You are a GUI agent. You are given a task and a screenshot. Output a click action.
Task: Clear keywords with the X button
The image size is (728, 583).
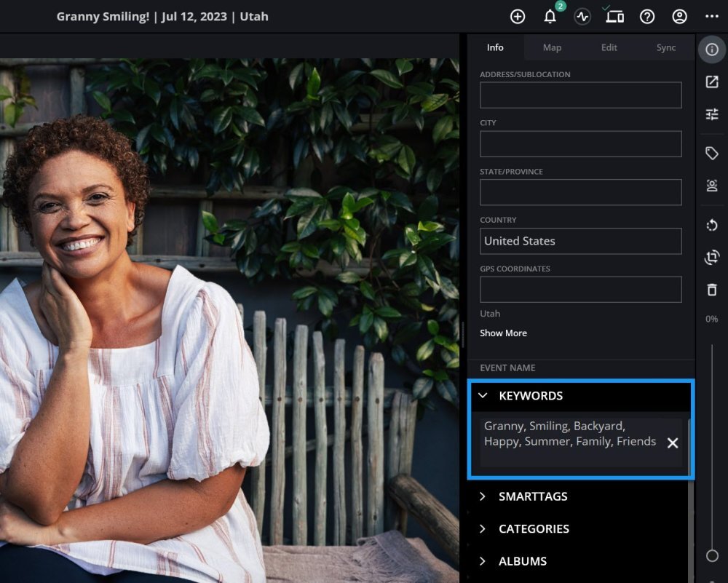(673, 443)
